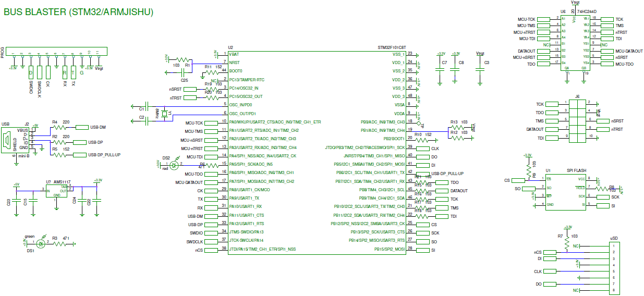
Task: Select the PC13/TAMPER-RTC pin label
Action: pyautogui.click(x=247, y=80)
